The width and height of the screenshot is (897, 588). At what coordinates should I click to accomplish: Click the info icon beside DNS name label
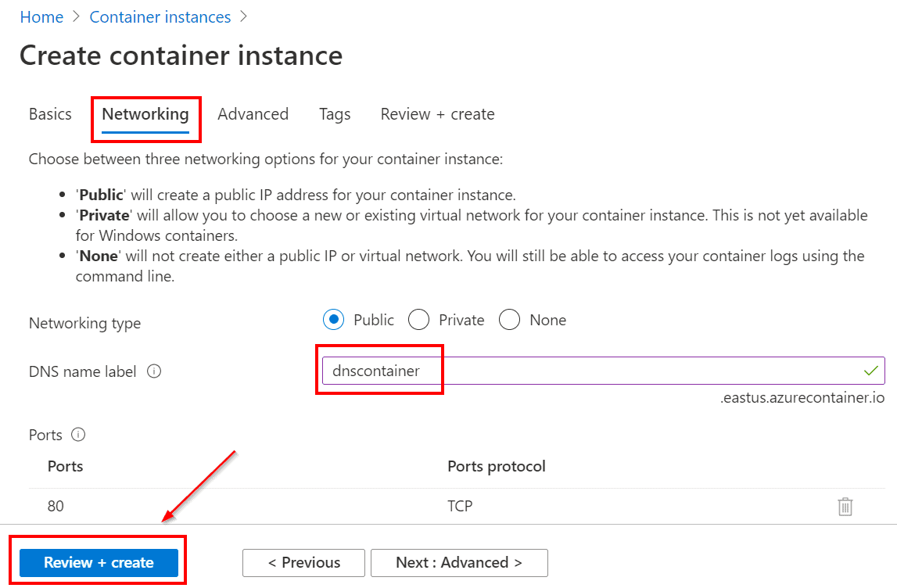point(154,371)
